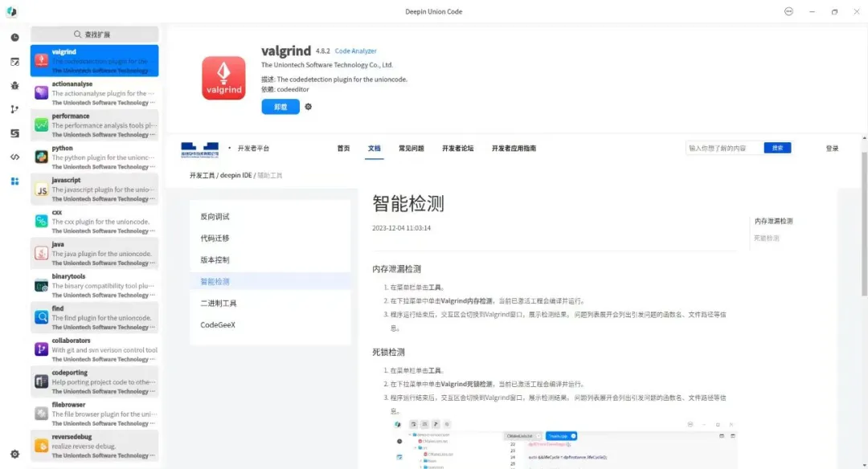Click the developer platform logo image

point(200,149)
